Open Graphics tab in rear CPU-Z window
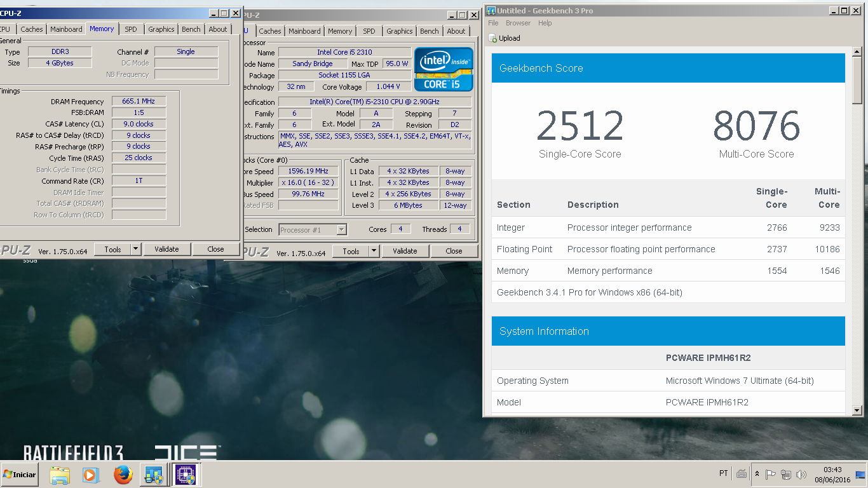Viewport: 868px width, 488px height. pyautogui.click(x=399, y=31)
